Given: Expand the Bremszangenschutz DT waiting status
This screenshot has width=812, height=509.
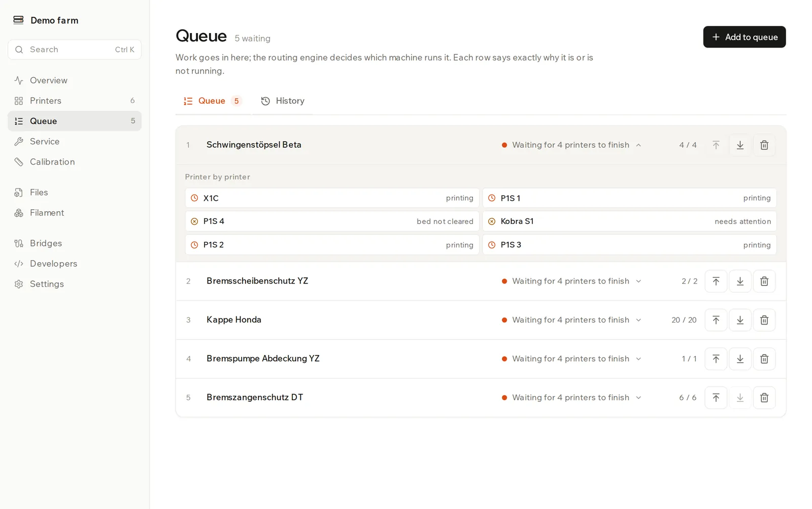Looking at the screenshot, I should 571,397.
